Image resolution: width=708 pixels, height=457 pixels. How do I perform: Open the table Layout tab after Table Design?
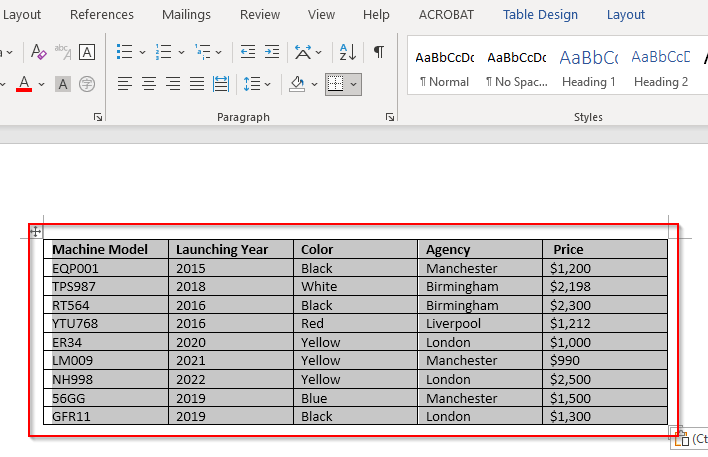[x=625, y=15]
